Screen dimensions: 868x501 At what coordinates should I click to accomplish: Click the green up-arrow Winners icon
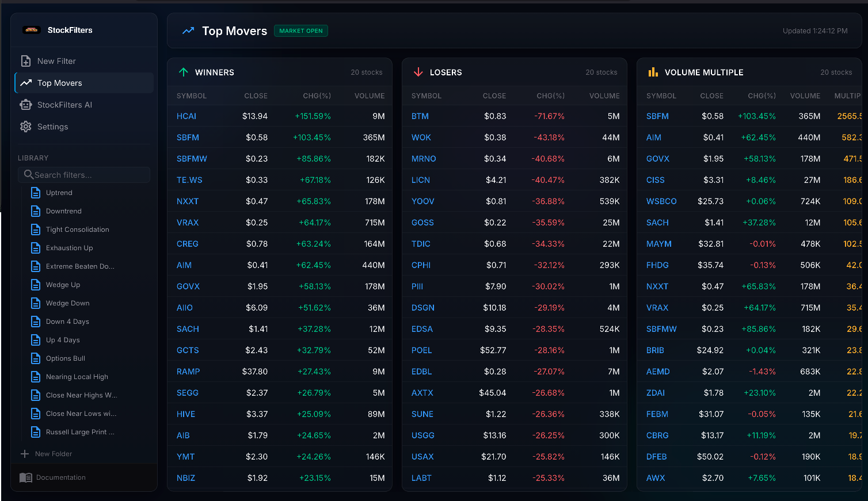(x=184, y=72)
